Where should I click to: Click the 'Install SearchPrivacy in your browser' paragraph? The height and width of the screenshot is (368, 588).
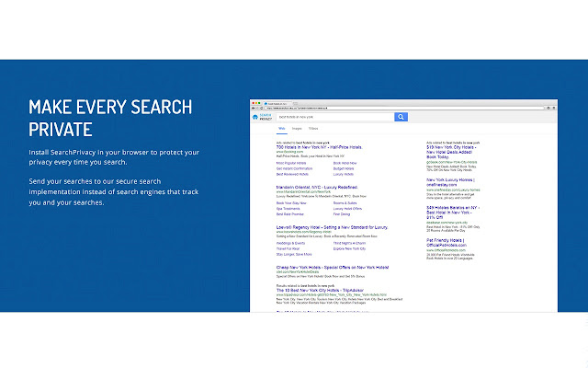114,157
